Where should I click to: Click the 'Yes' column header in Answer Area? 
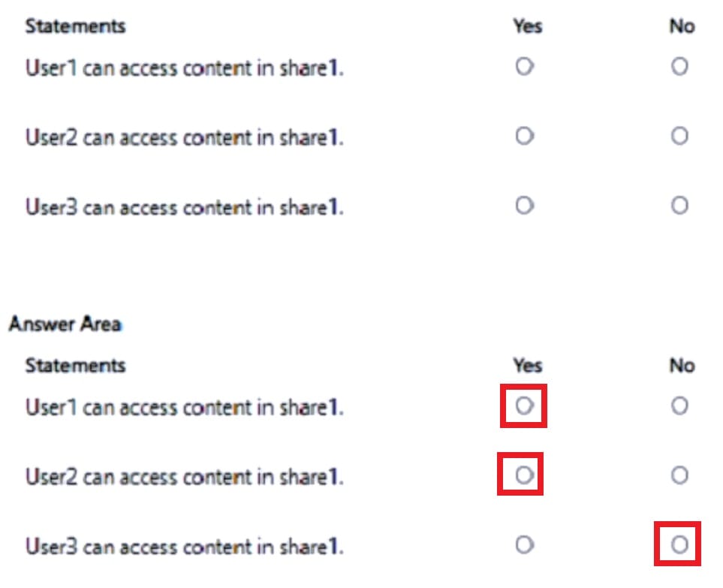click(x=528, y=365)
